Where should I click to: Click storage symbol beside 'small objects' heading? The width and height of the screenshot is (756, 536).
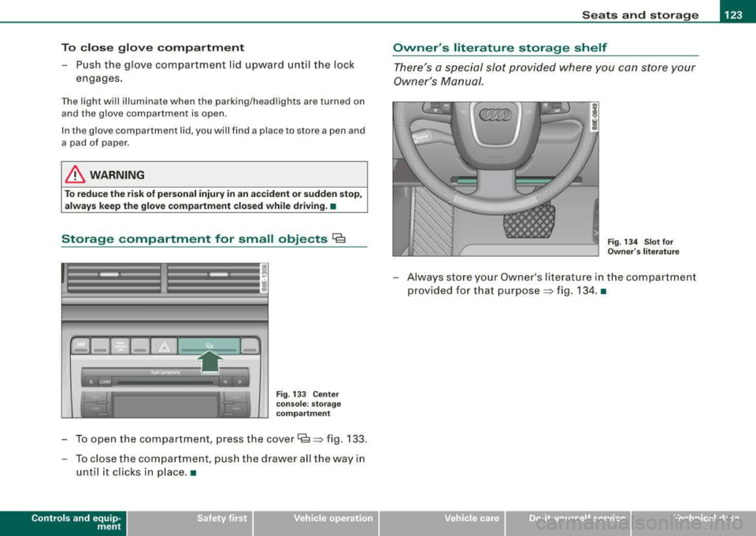coord(339,238)
